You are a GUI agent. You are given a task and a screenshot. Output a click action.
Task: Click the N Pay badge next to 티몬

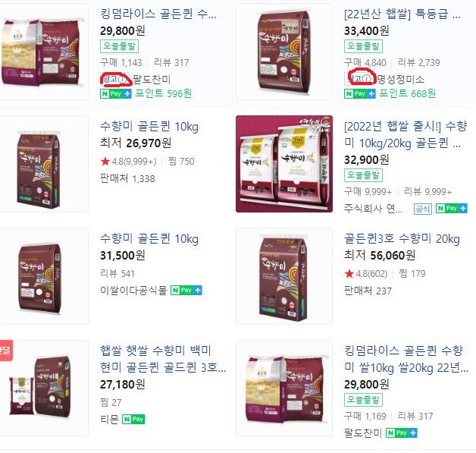coord(133,419)
